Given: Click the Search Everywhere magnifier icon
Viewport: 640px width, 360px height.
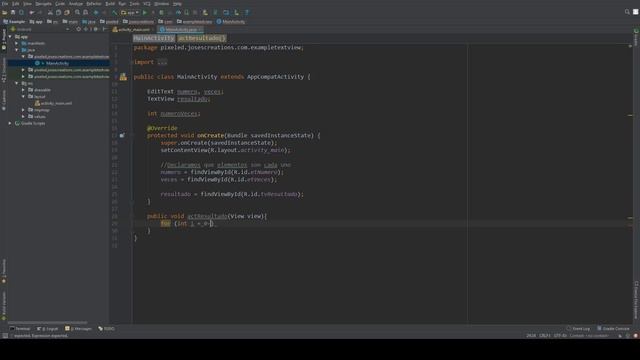Looking at the screenshot, I should point(627,12).
